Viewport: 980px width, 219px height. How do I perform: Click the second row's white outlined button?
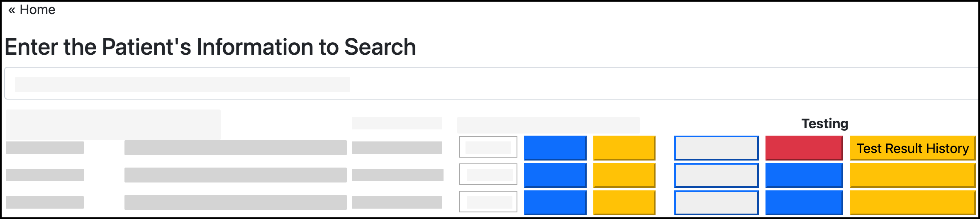[488, 175]
